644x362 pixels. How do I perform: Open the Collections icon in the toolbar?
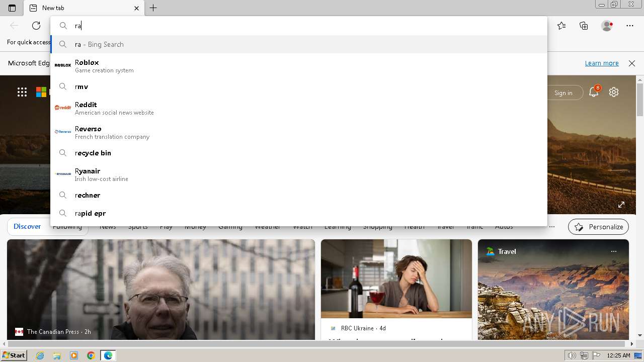click(x=584, y=26)
